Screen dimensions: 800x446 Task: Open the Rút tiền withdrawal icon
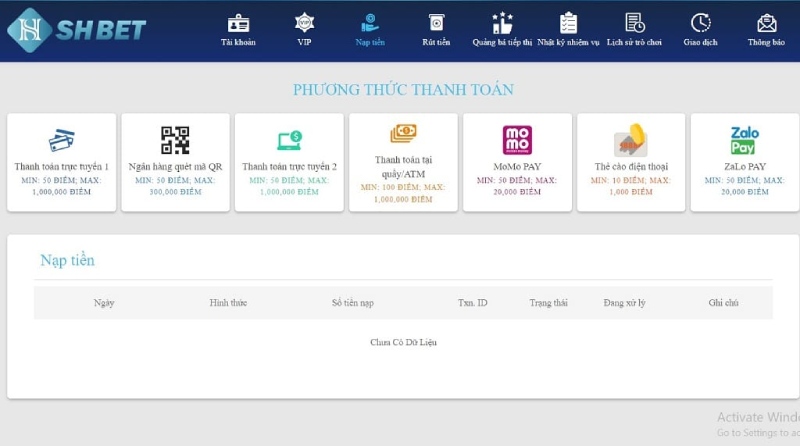(x=436, y=23)
